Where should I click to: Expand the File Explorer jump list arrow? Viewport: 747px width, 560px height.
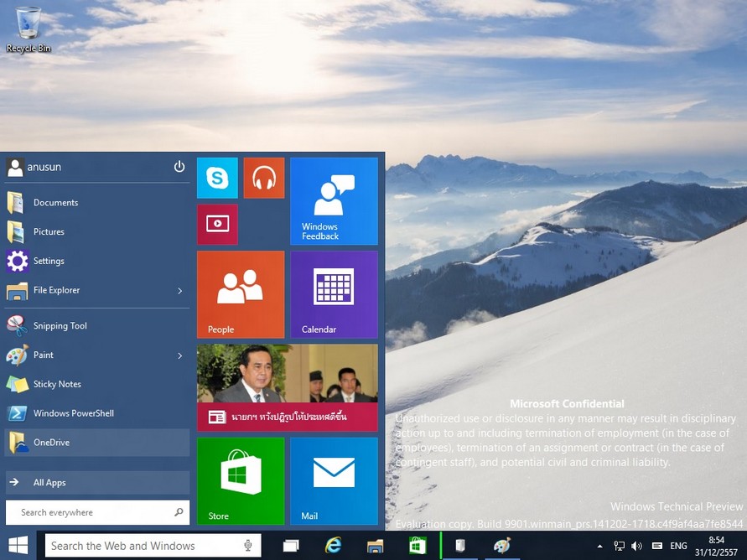[179, 290]
